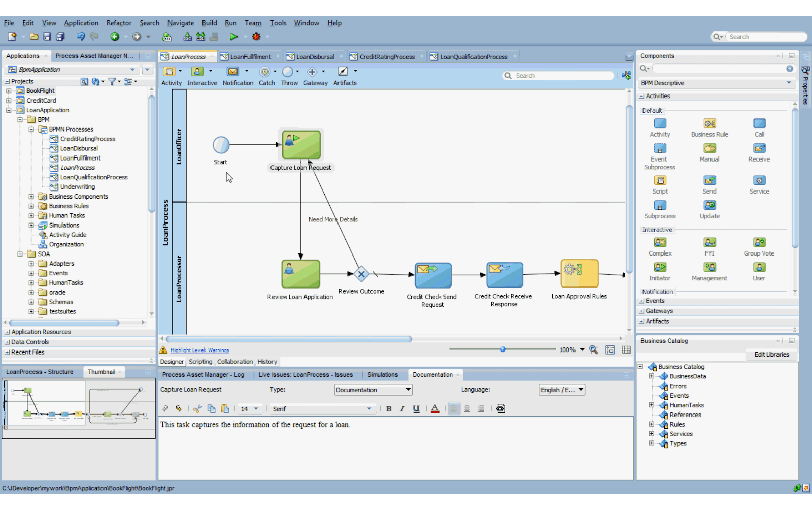The width and height of the screenshot is (812, 510).
Task: Select the Receive activity component
Action: pyautogui.click(x=759, y=148)
